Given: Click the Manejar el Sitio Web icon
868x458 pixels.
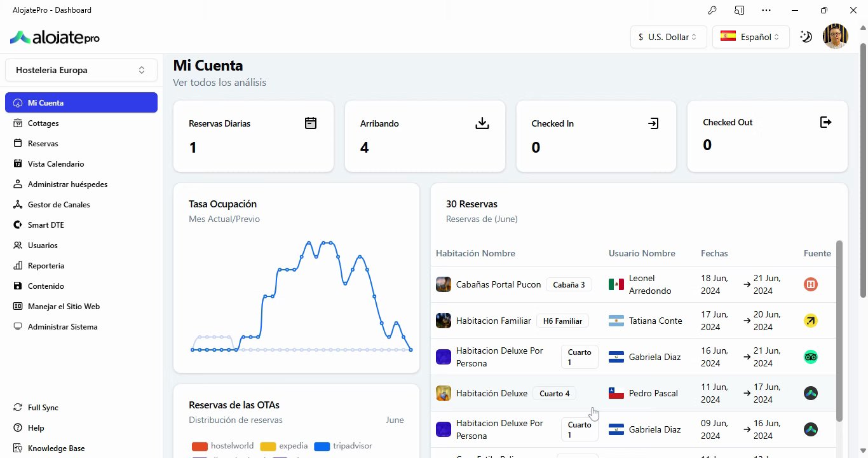Looking at the screenshot, I should tap(18, 307).
